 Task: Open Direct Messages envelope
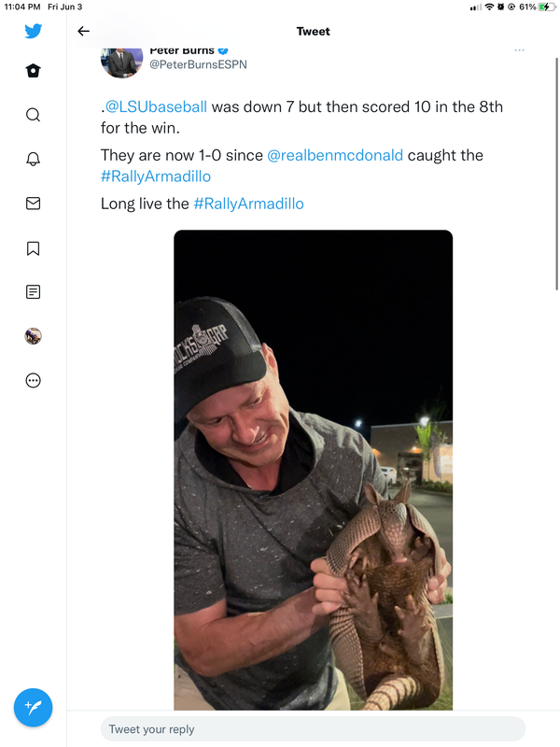point(33,203)
